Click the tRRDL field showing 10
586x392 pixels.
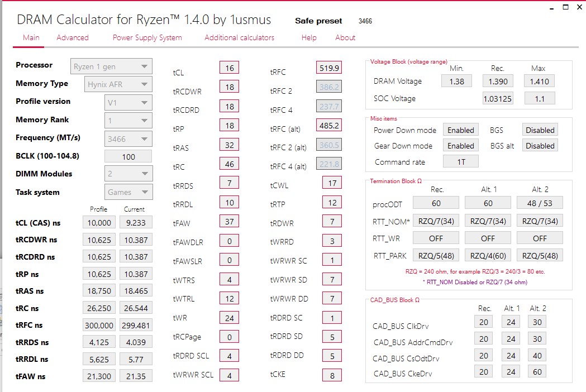pyautogui.click(x=229, y=203)
